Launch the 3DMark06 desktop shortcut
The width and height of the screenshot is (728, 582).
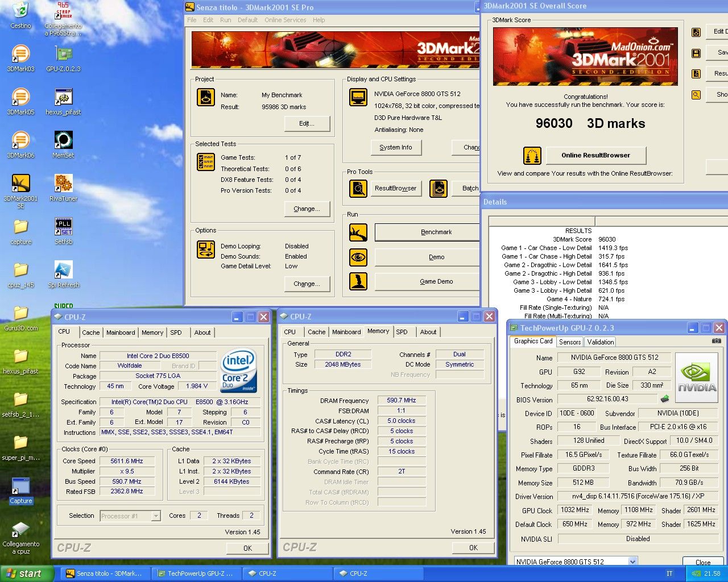coord(20,144)
